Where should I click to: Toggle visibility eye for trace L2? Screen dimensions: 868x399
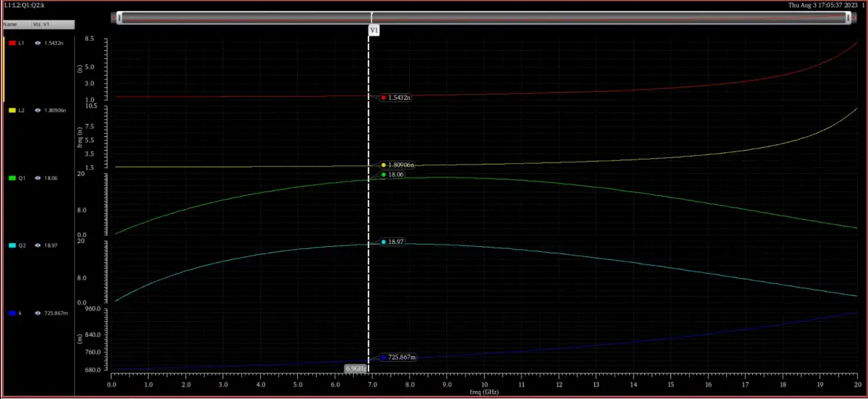click(38, 110)
